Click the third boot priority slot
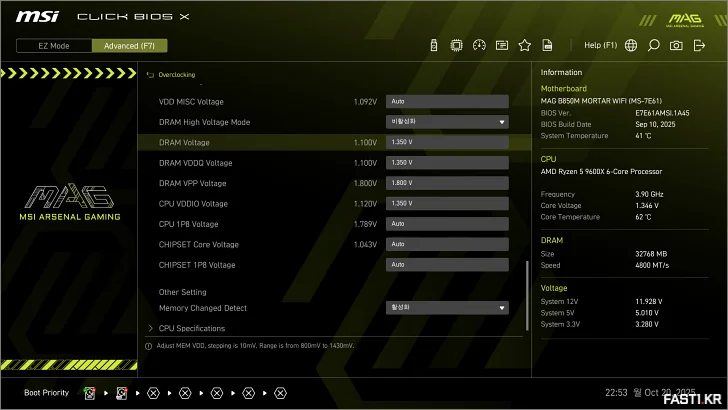728x410 pixels. 153,393
